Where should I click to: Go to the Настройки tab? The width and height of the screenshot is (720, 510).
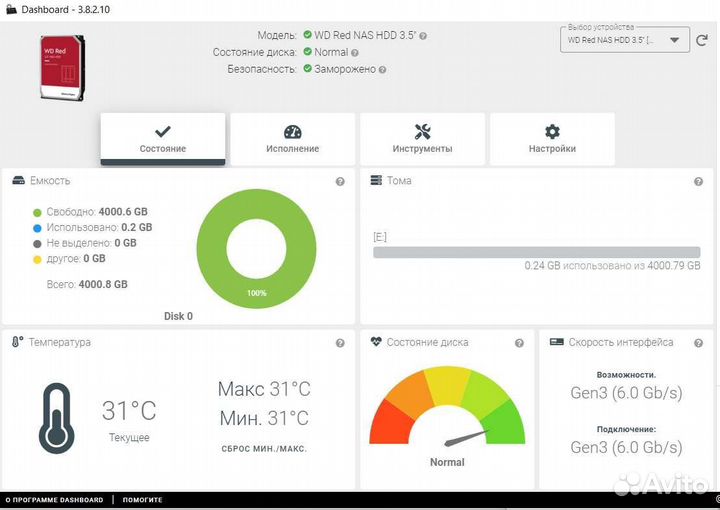coord(552,139)
